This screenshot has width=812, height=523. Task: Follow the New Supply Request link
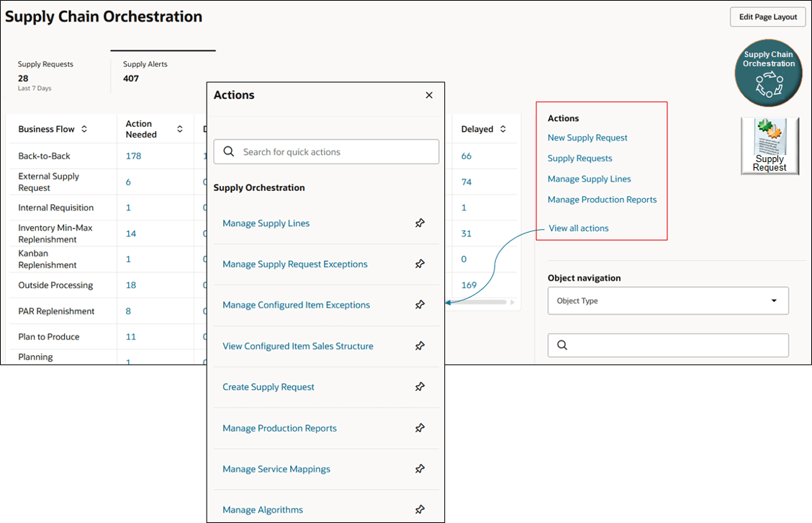pyautogui.click(x=587, y=138)
